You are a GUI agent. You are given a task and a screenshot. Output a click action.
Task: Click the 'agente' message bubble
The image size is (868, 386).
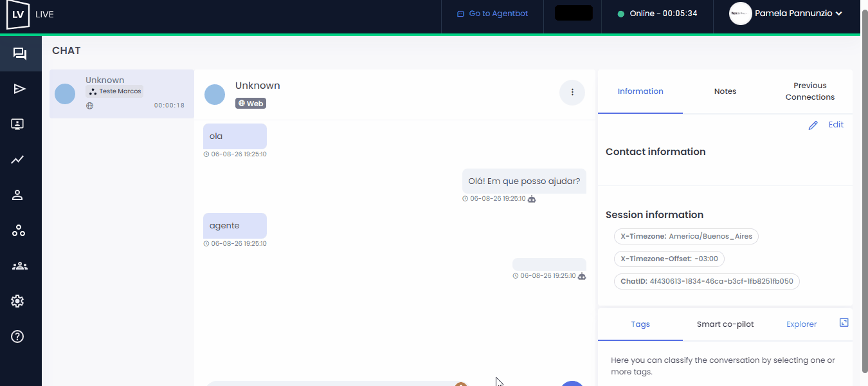[x=235, y=226]
